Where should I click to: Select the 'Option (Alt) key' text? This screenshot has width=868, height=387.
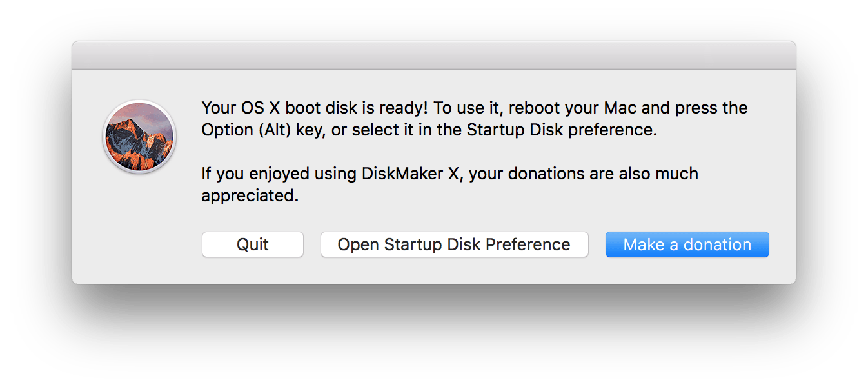[264, 130]
